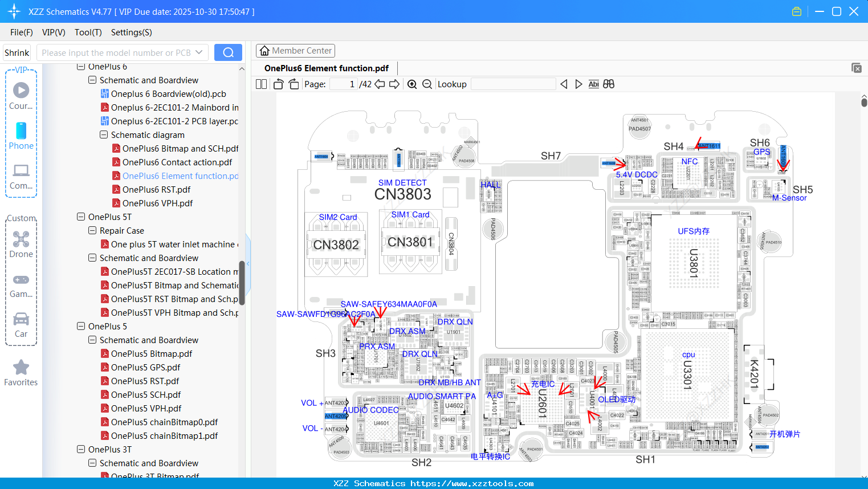Collapse the OnePlus 3T node
The width and height of the screenshot is (868, 489).
tap(81, 450)
